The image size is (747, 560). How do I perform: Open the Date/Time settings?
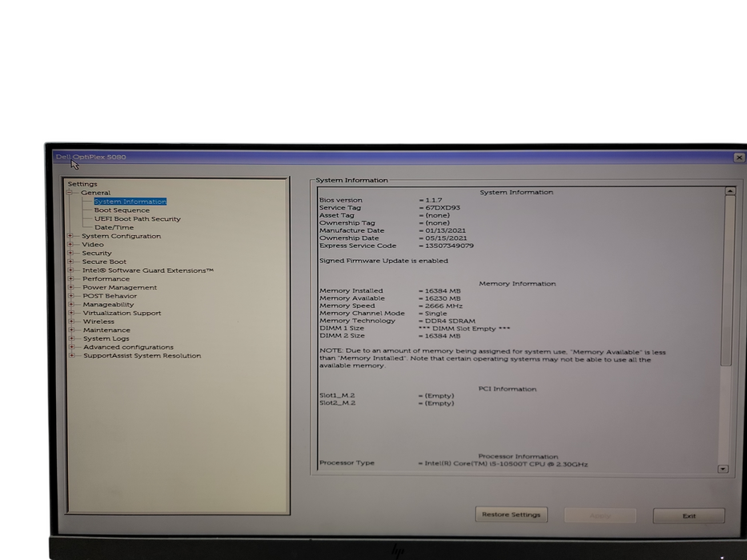(114, 228)
